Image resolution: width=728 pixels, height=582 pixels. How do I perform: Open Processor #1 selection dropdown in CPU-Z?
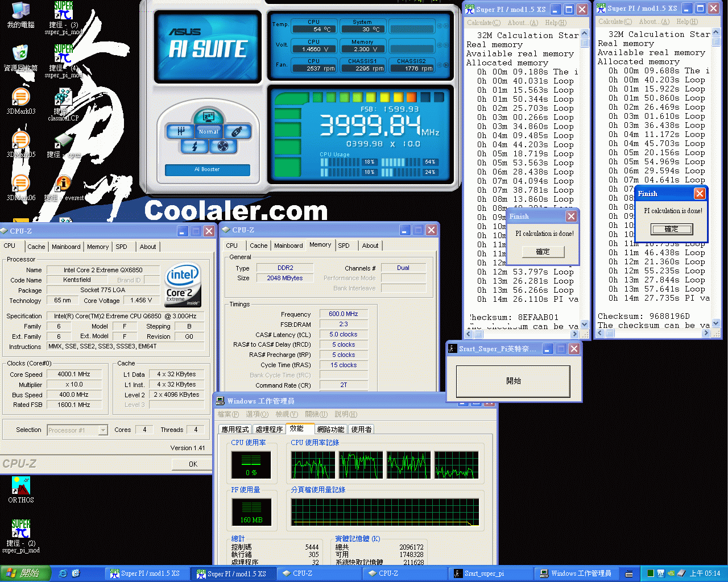(77, 430)
